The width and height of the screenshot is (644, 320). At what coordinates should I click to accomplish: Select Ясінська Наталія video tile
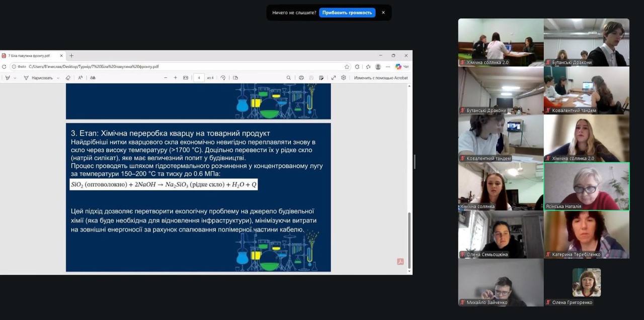587,186
